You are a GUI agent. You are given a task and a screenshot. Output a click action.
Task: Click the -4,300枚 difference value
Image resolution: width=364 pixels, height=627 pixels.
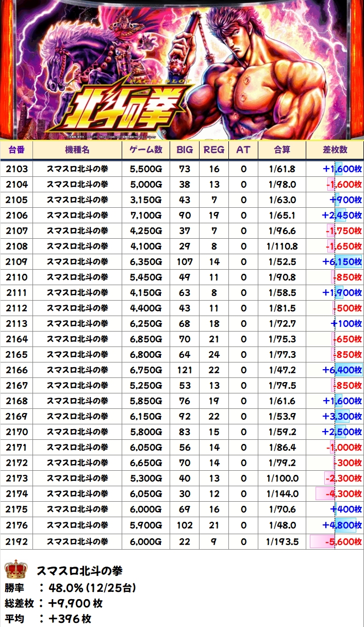point(343,494)
